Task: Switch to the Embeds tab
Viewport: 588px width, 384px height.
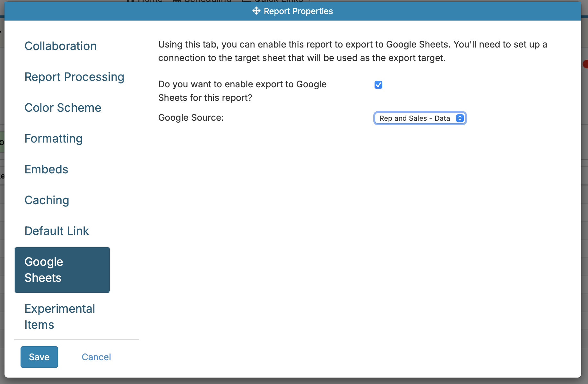Action: click(46, 169)
